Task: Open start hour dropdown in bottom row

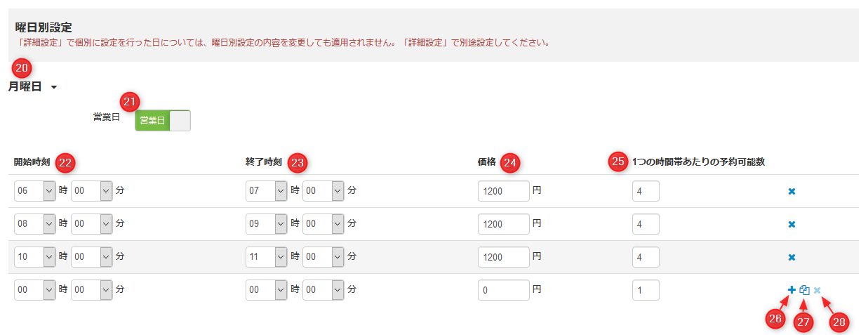Action: 34,290
